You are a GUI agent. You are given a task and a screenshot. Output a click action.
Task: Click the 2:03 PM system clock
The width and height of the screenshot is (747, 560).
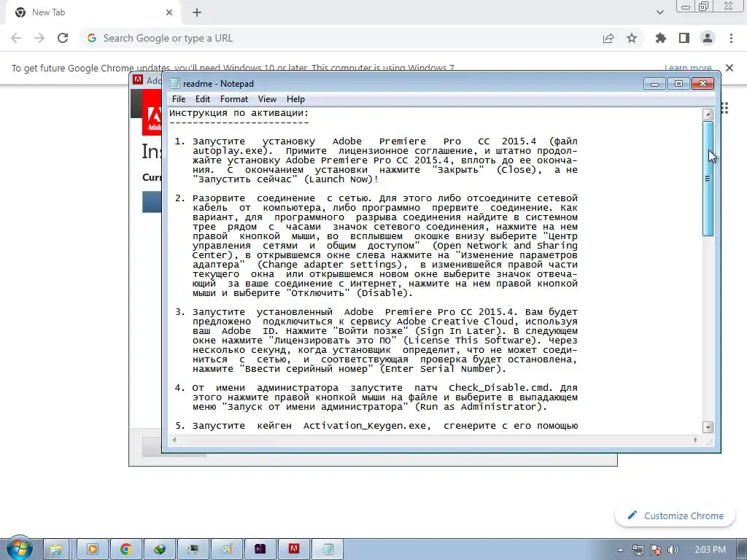(710, 550)
